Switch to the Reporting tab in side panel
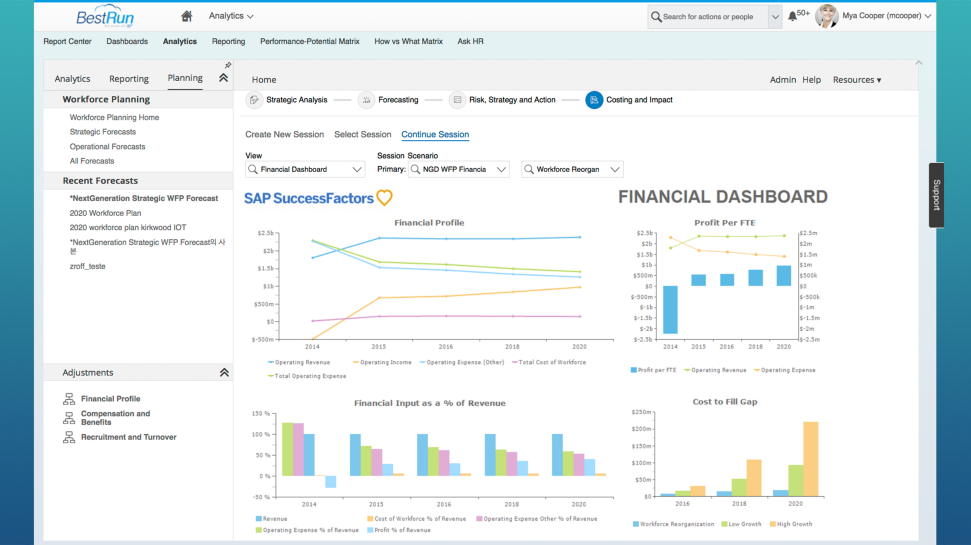This screenshot has height=545, width=971. tap(129, 79)
